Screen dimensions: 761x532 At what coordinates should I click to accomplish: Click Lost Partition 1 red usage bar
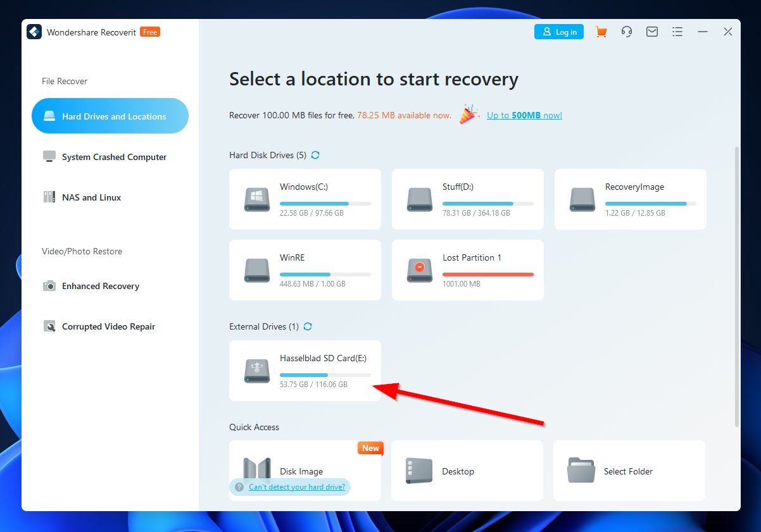click(488, 275)
